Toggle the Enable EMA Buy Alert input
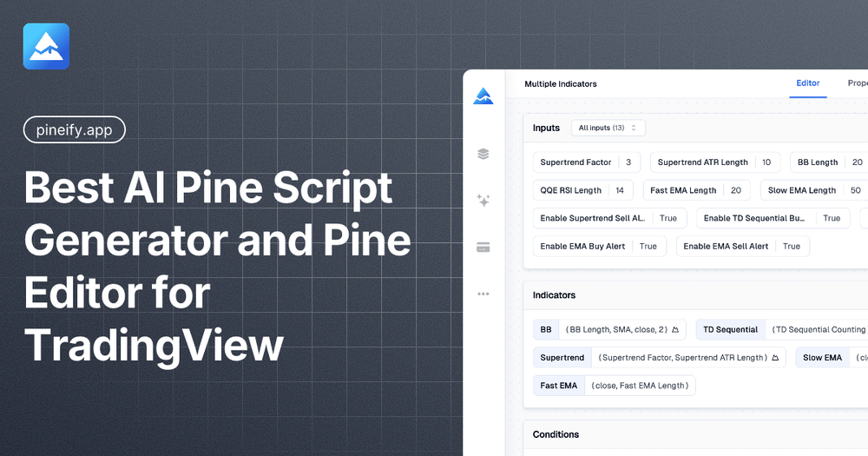 600,247
